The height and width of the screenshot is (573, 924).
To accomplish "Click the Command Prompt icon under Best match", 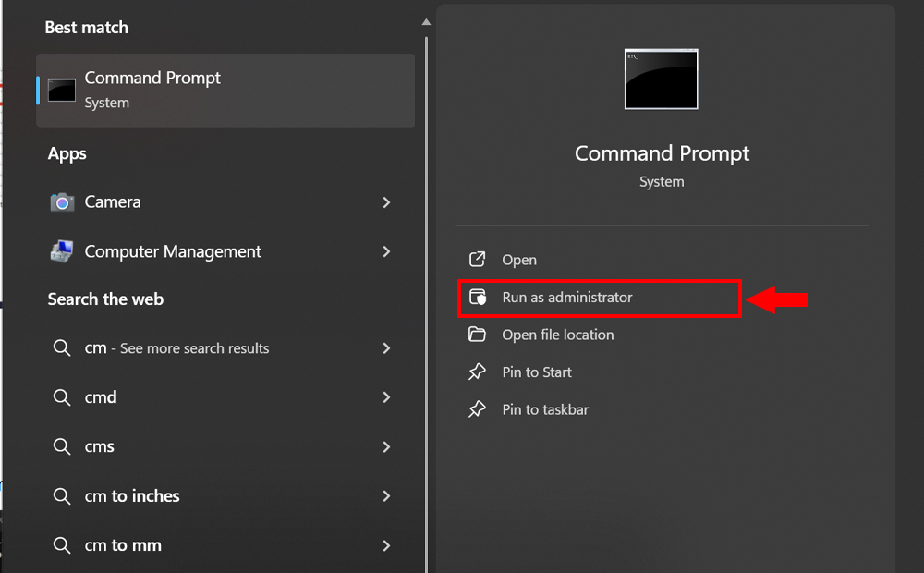I will pos(61,90).
